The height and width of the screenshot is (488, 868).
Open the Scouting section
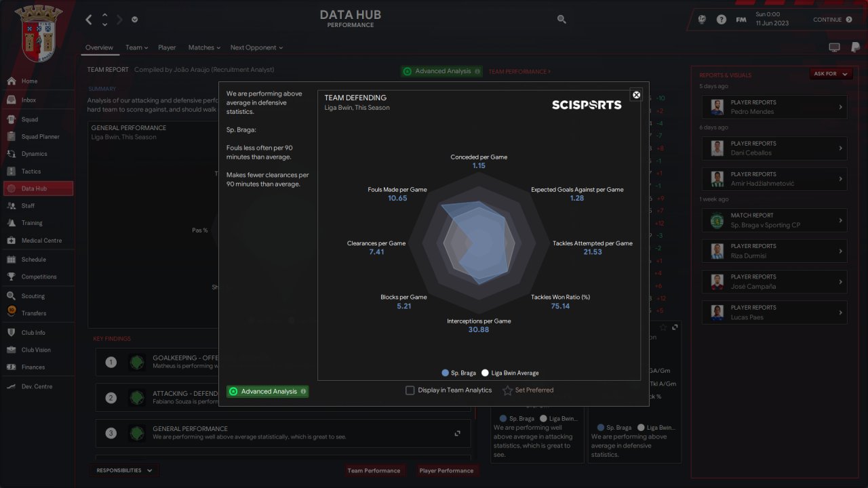pos(37,296)
